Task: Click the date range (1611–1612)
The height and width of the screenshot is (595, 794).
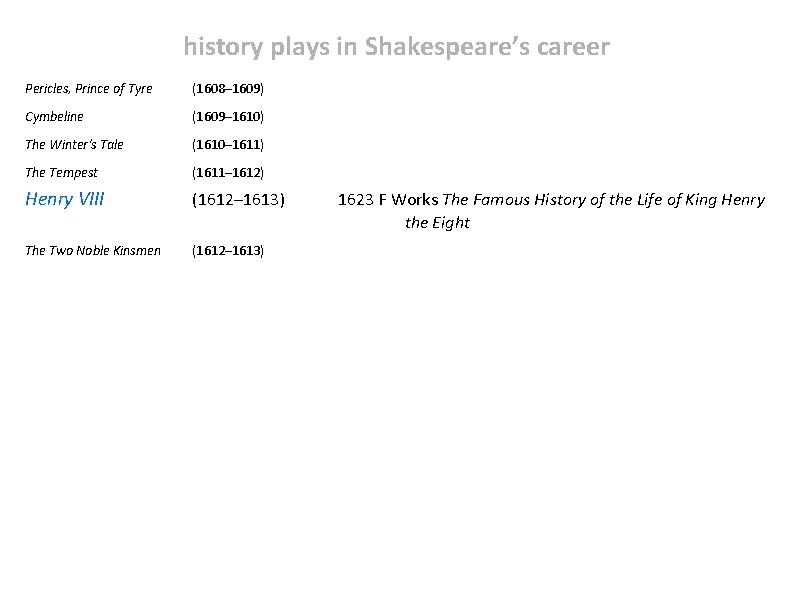Action: pyautogui.click(x=228, y=173)
